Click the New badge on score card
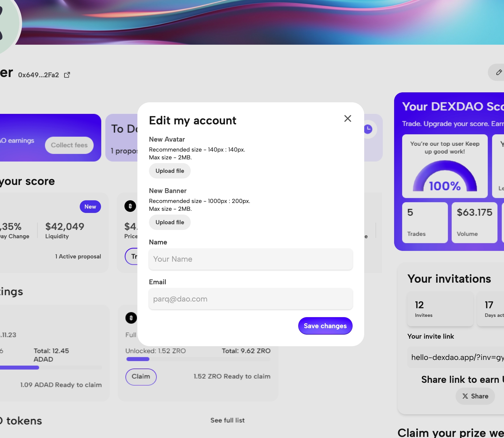Viewport: 504px width, 438px height. [90, 207]
